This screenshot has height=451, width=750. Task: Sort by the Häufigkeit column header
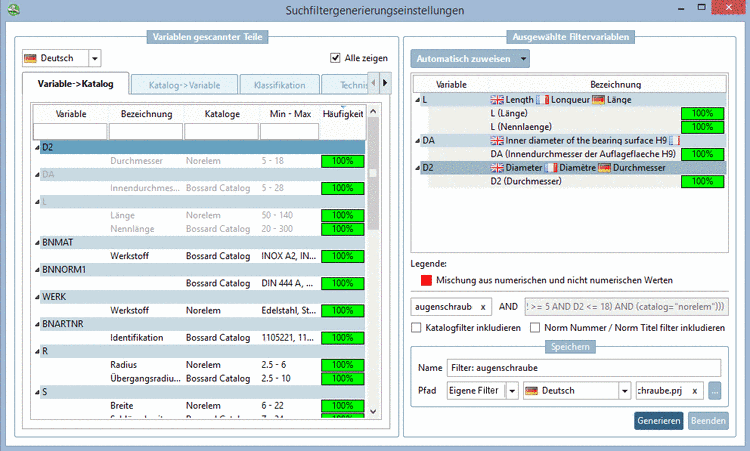tap(342, 114)
